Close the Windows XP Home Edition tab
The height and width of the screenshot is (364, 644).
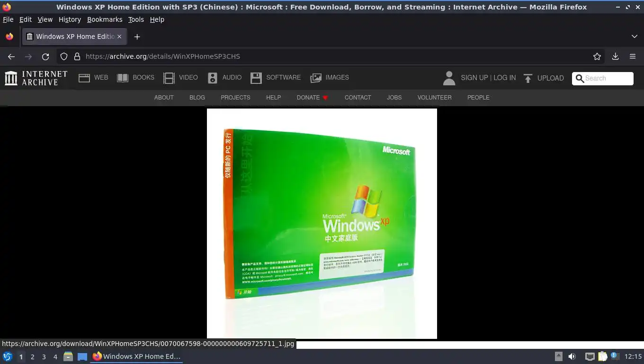coord(119,36)
